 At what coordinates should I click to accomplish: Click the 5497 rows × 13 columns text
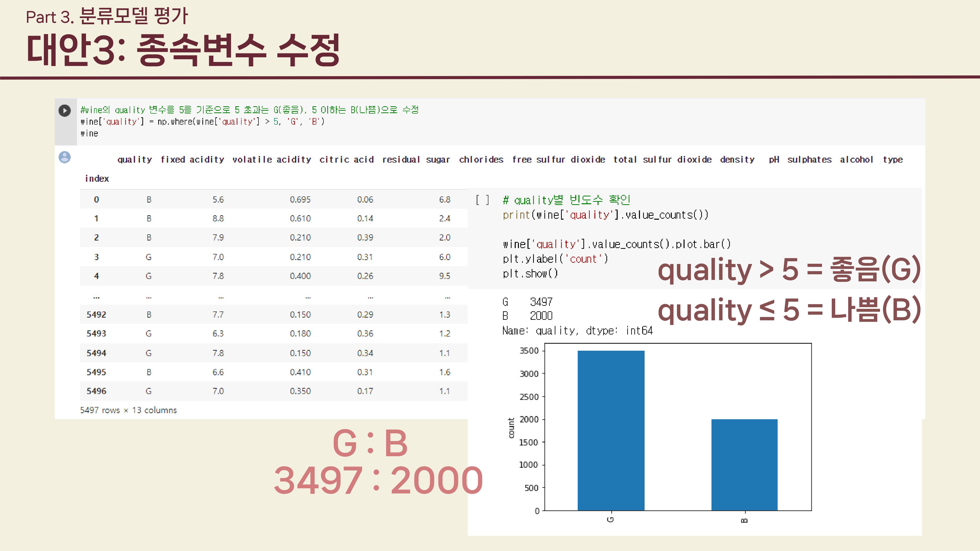[x=128, y=410]
